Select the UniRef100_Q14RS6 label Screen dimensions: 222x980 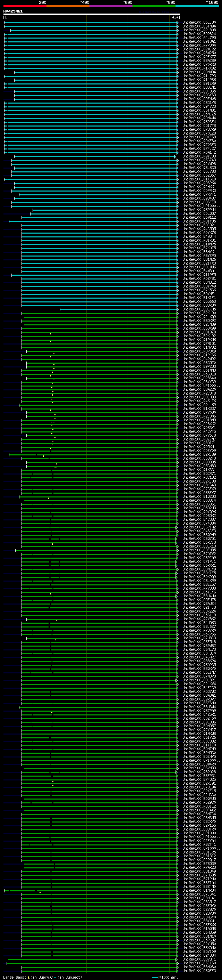199,80
